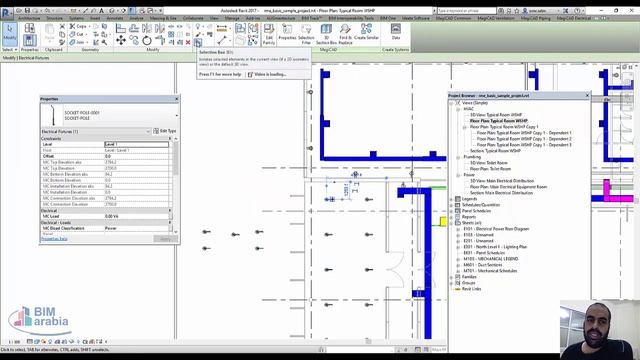Collapse the Electrical section in Properties
The height and width of the screenshot is (360, 640).
coord(170,211)
